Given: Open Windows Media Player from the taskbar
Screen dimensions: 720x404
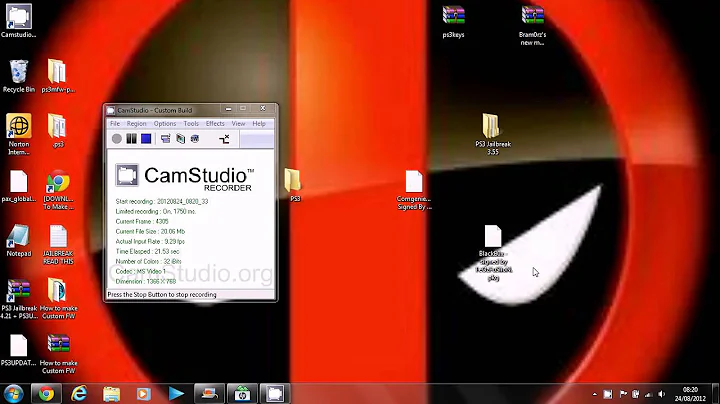Looking at the screenshot, I should point(143,393).
